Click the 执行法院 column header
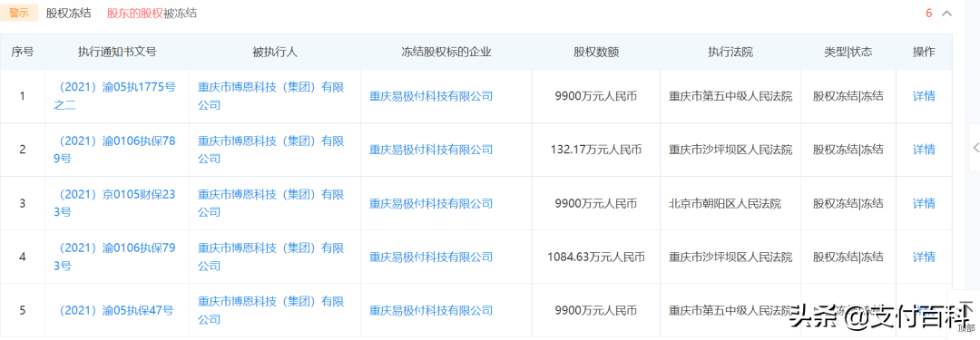This screenshot has width=980, height=340. pos(730,52)
